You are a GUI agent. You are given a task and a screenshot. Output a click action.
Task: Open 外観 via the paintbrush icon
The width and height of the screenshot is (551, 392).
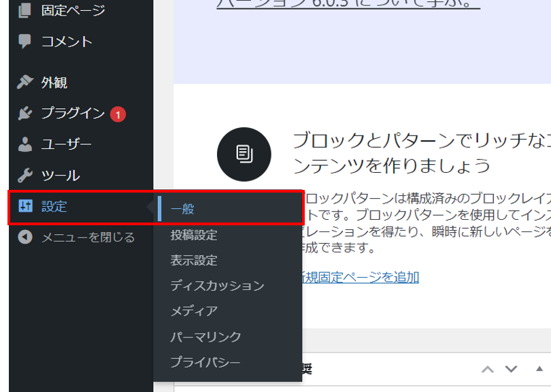[25, 82]
